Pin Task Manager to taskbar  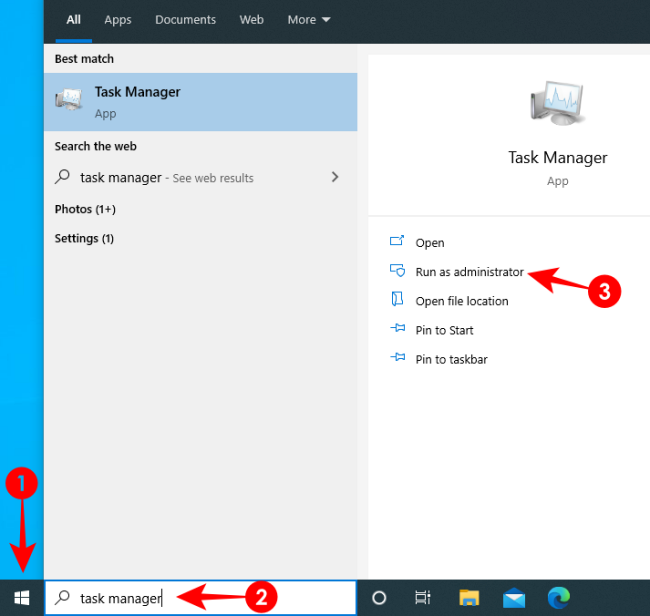(x=451, y=359)
